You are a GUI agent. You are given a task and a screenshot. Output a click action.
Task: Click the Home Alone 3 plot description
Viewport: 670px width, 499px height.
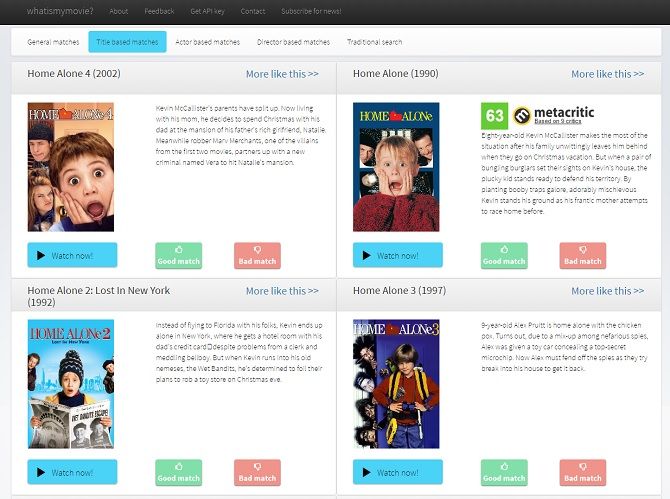tap(564, 347)
